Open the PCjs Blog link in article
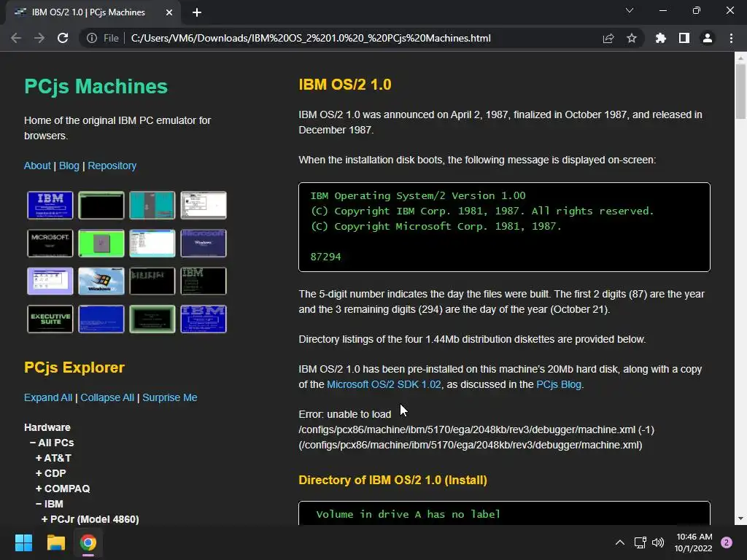 (x=559, y=384)
